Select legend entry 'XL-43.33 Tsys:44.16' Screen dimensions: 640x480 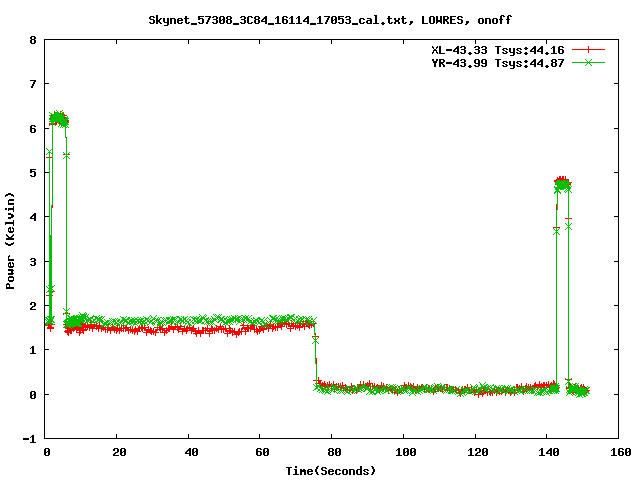pyautogui.click(x=498, y=50)
